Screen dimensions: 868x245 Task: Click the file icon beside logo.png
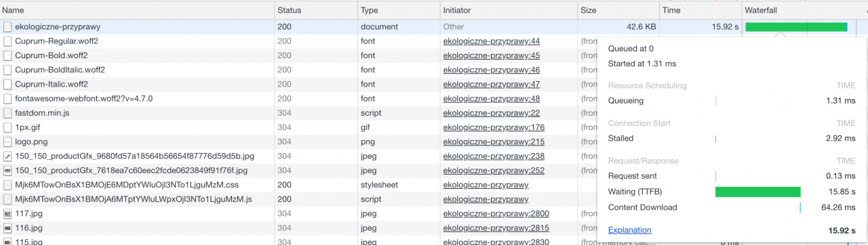(x=7, y=141)
